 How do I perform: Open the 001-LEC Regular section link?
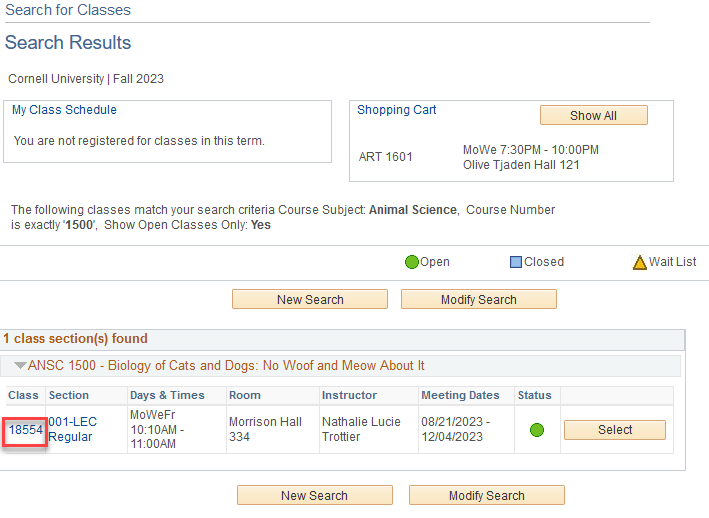click(70, 429)
